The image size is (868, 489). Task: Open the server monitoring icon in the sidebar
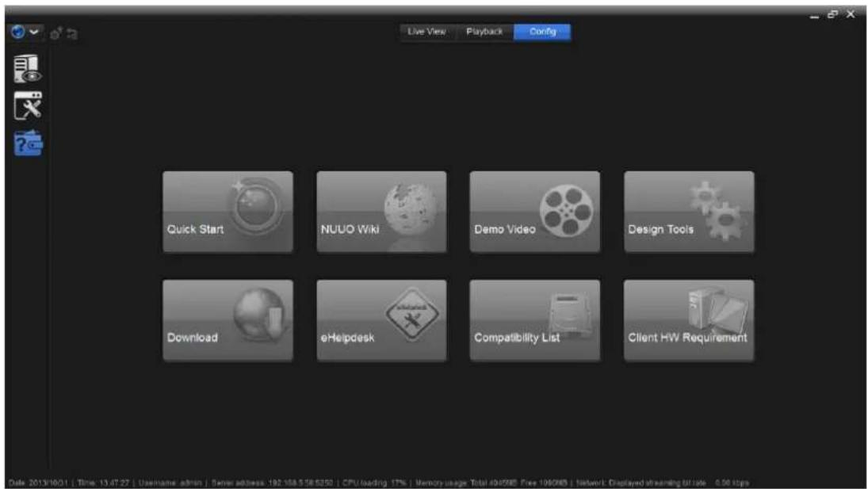pyautogui.click(x=27, y=69)
